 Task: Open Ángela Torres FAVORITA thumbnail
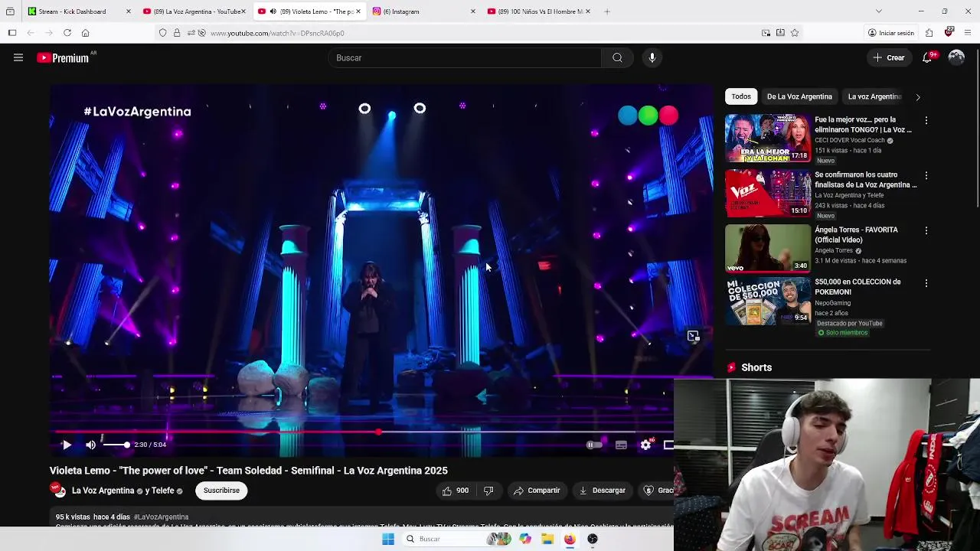[768, 249]
